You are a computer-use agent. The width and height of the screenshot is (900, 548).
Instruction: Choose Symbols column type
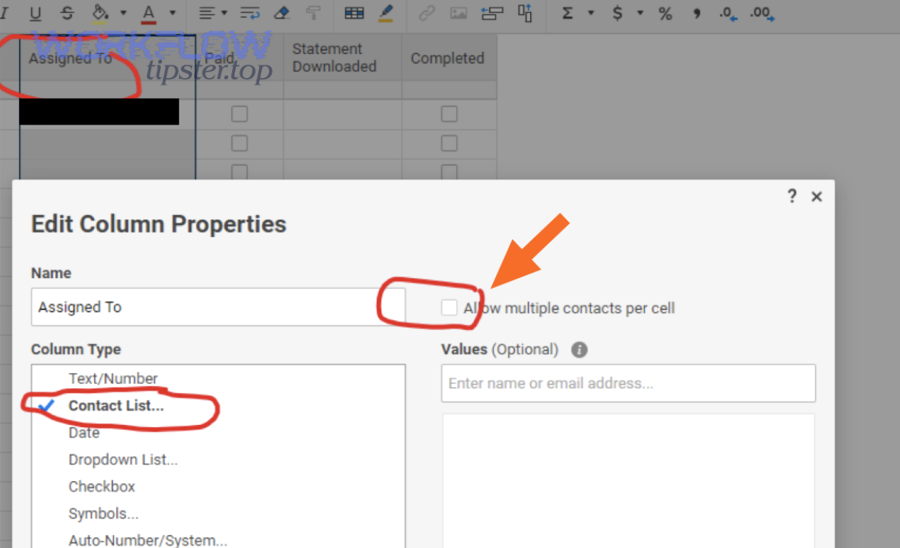click(103, 514)
